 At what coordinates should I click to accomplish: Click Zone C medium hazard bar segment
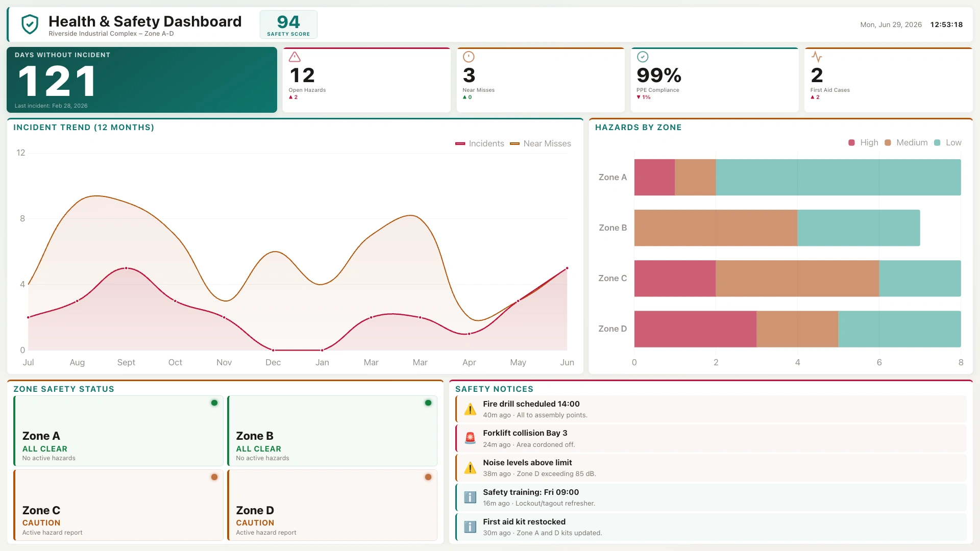click(797, 279)
